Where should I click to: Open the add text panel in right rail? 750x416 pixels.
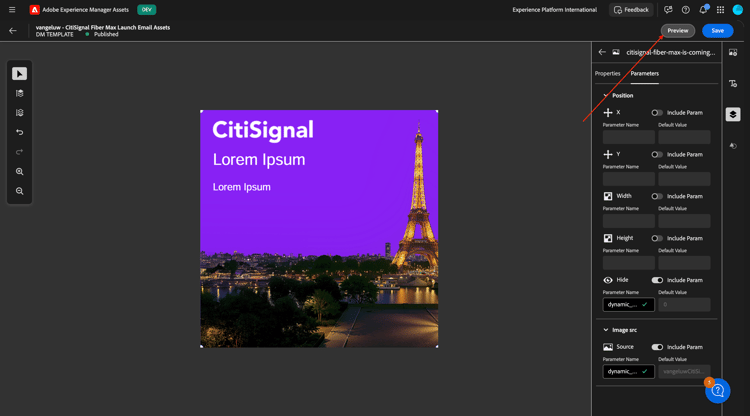(733, 84)
